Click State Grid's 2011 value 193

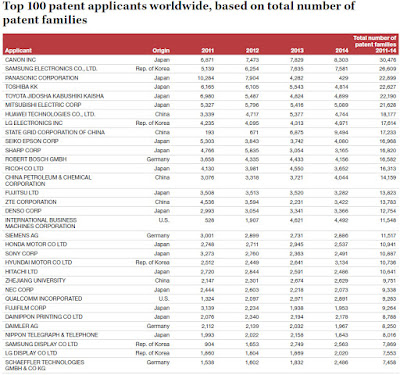[x=209, y=132]
